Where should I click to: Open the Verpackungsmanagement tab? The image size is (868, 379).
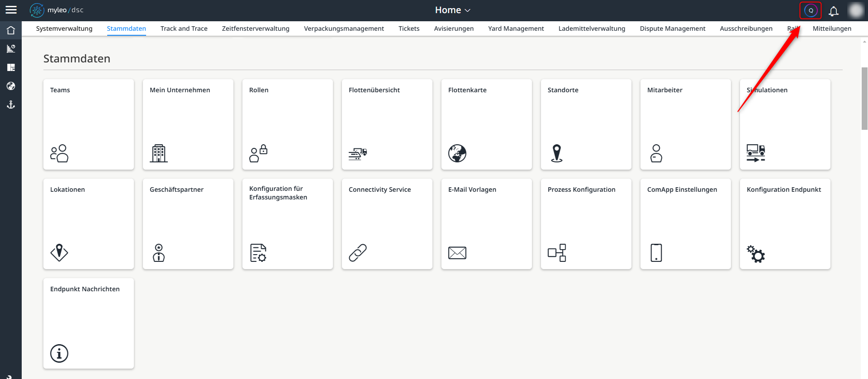(x=344, y=28)
